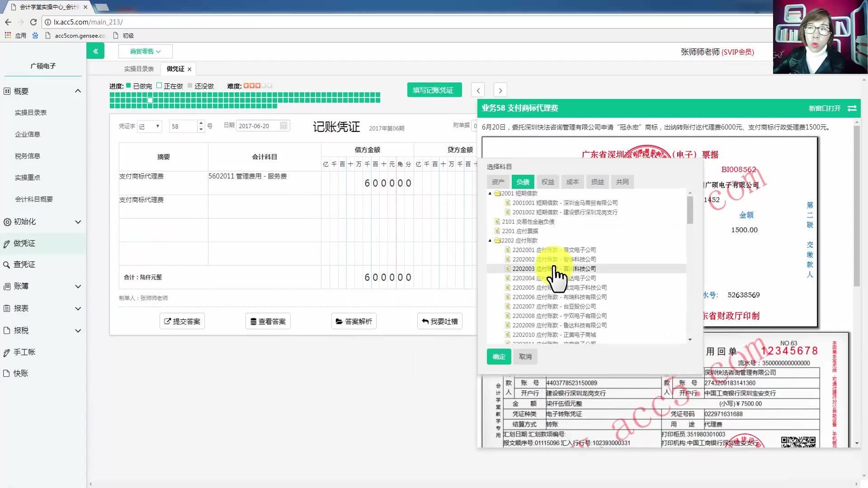Open the 商贸零售 dropdown

click(x=145, y=51)
